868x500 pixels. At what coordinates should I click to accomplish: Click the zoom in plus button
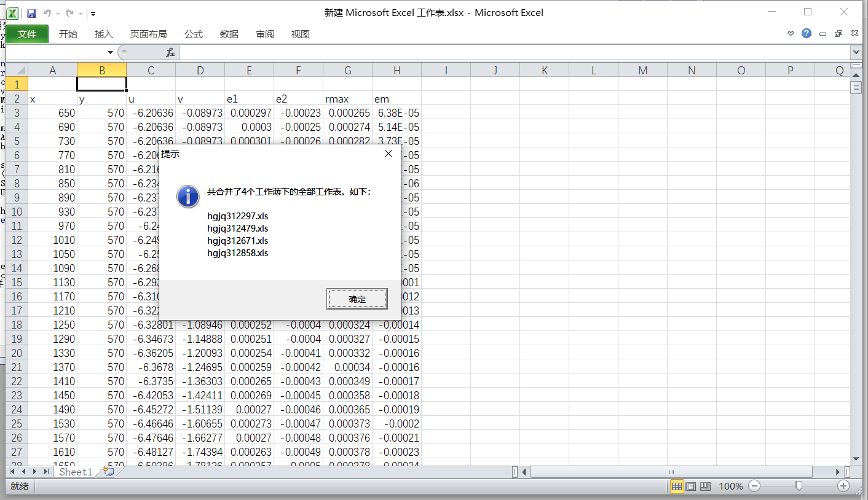pos(843,486)
